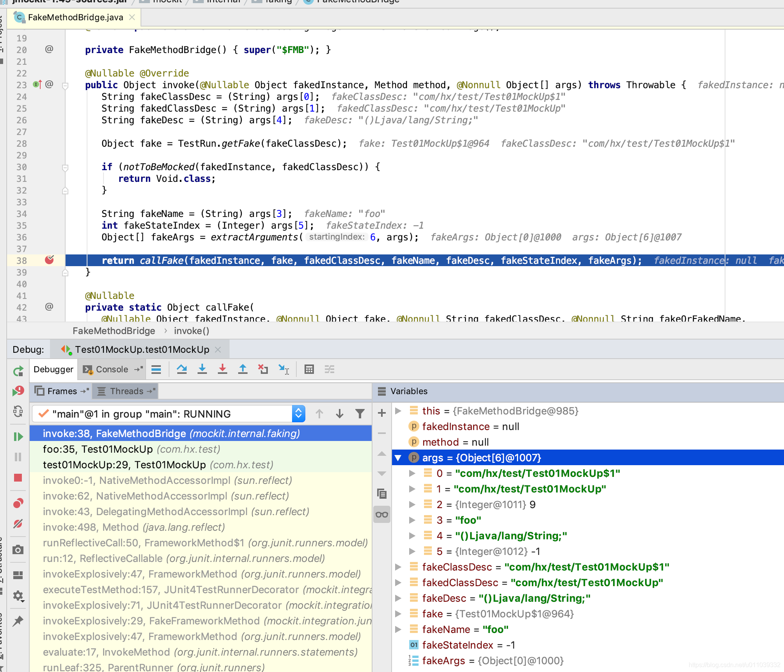The image size is (784, 672).
Task: Toggle Mute Breakpoints in the debug sidebar
Action: [18, 524]
